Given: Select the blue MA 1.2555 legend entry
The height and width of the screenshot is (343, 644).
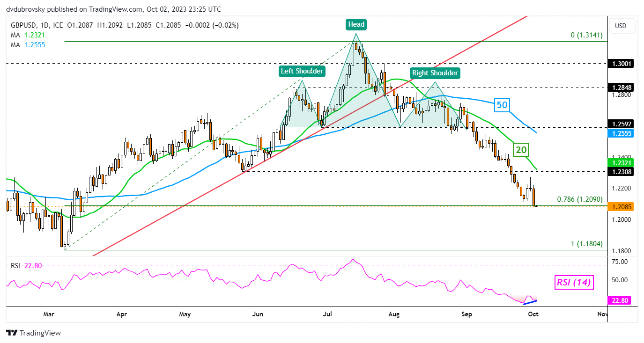Looking at the screenshot, I should [x=26, y=44].
